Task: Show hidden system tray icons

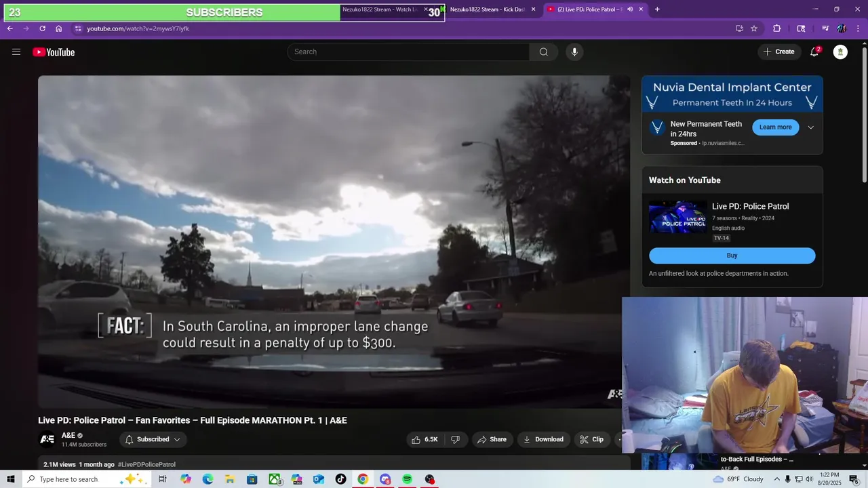Action: tap(776, 479)
